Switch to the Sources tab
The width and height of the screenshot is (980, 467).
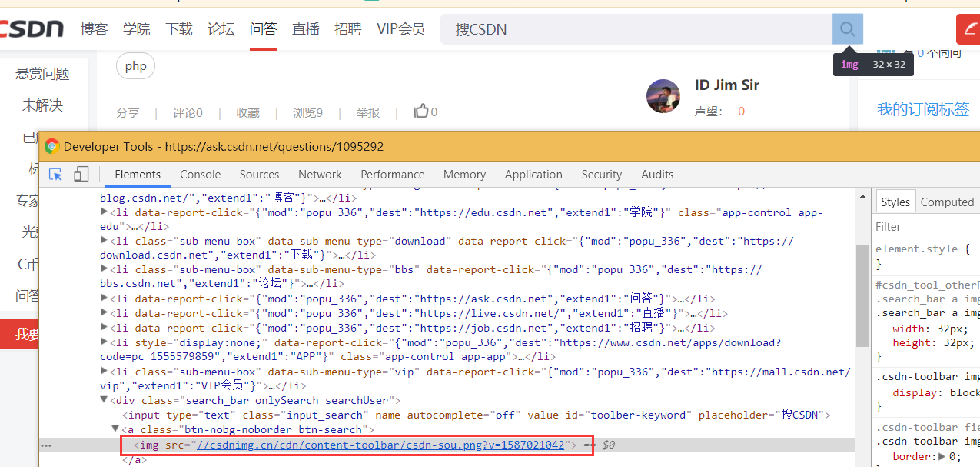tap(259, 175)
